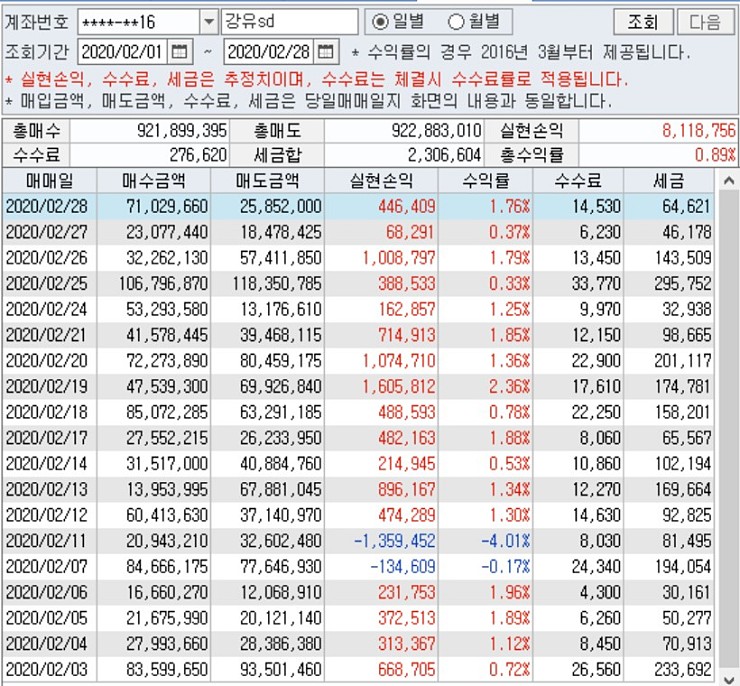Click the 세금 column header
The height and width of the screenshot is (686, 740).
point(669,181)
